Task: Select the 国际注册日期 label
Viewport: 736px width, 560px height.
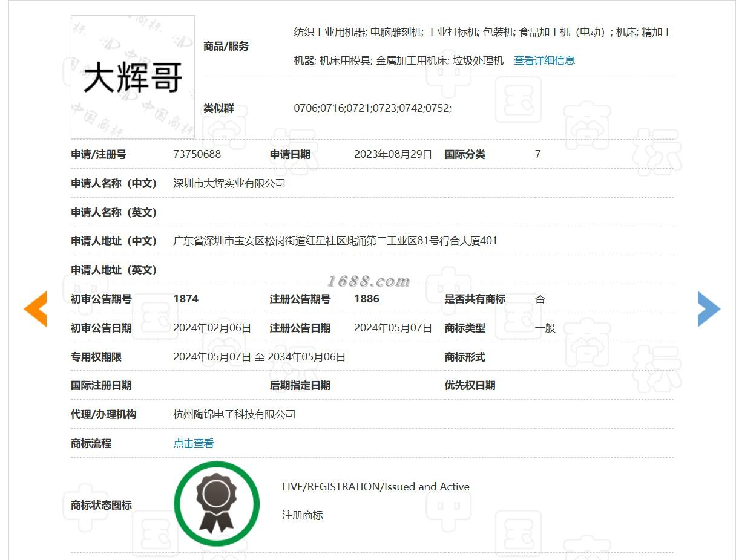Action: [101, 385]
